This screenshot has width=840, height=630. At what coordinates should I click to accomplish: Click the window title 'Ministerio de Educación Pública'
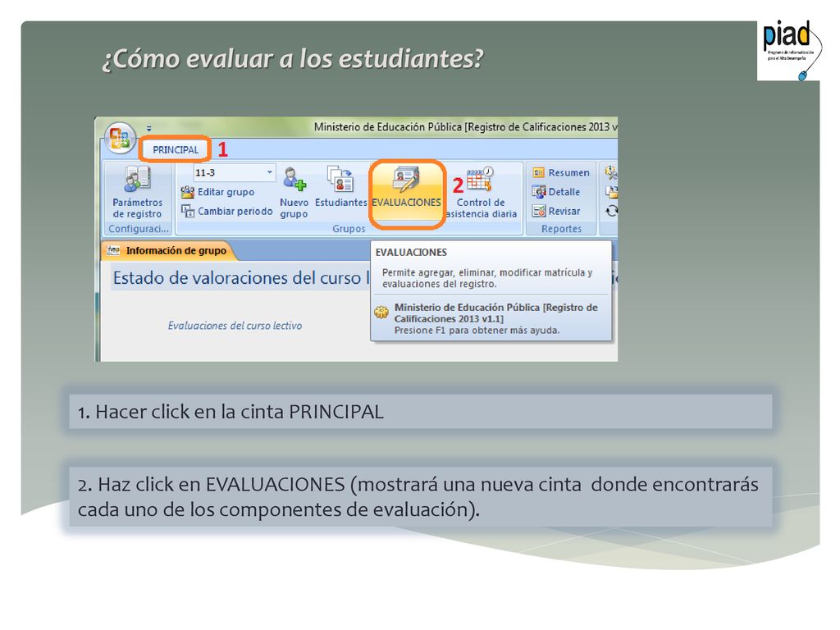click(x=387, y=127)
